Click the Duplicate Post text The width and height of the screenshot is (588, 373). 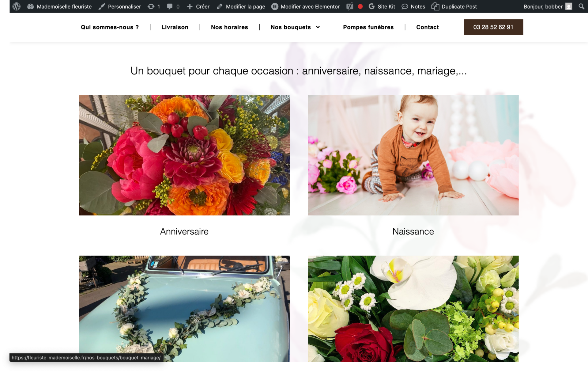click(x=459, y=6)
